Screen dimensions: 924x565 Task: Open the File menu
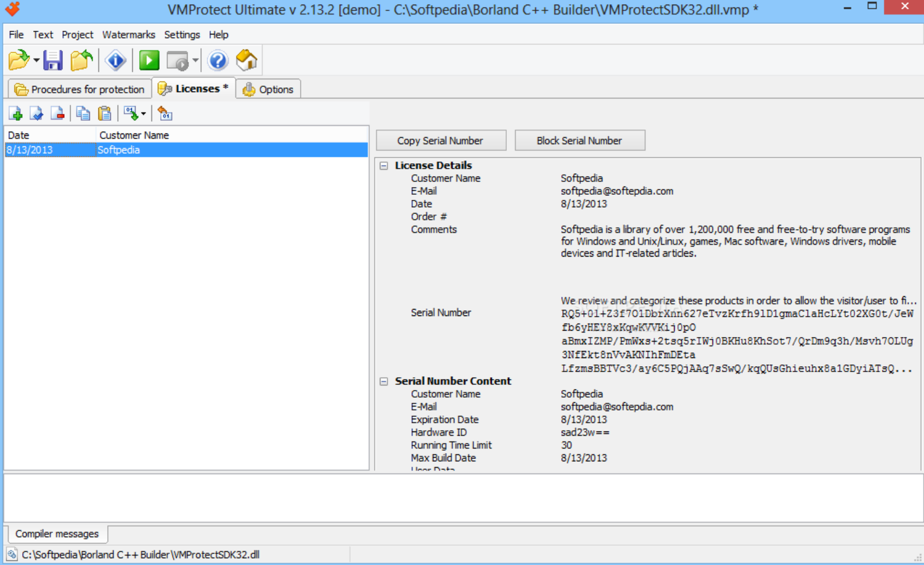pyautogui.click(x=16, y=34)
